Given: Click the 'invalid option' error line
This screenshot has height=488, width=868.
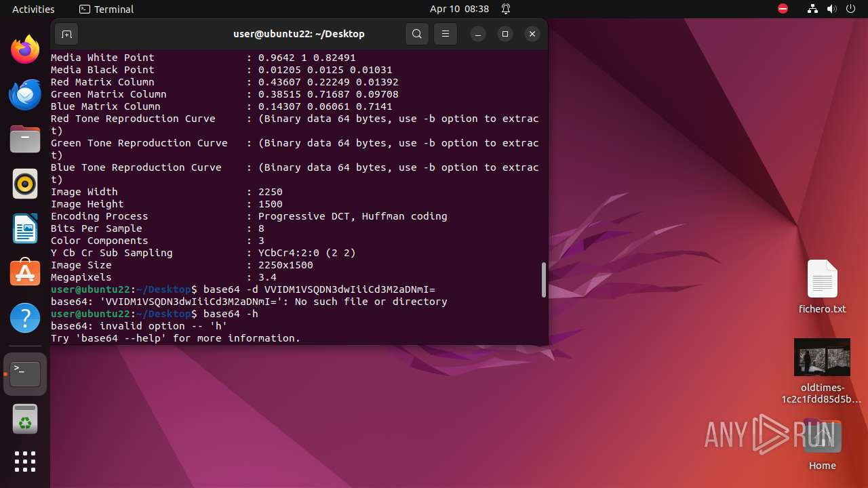Looking at the screenshot, I should (x=139, y=326).
